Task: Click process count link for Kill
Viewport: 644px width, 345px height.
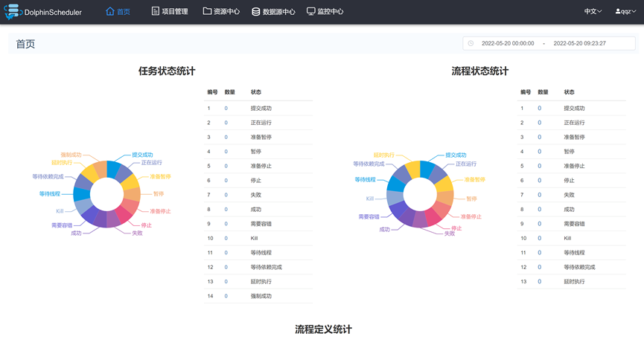Action: 539,238
